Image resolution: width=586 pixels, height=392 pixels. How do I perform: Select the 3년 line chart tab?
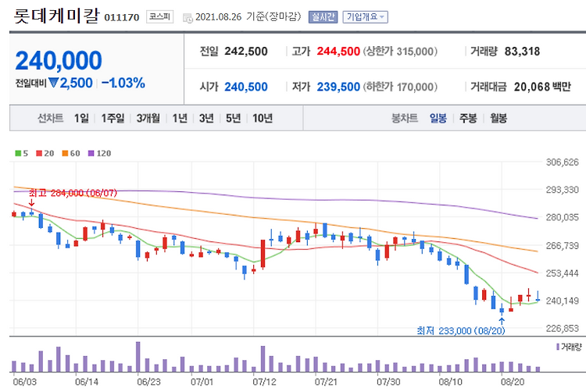tap(206, 119)
